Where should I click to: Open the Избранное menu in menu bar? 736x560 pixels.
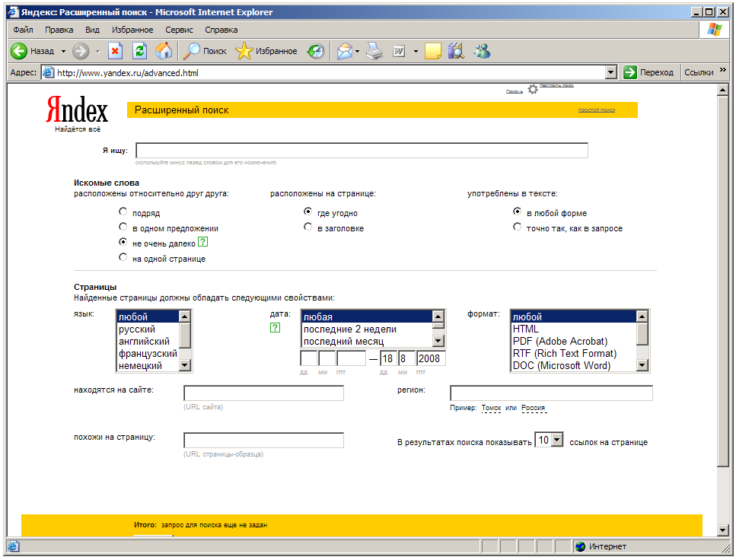click(132, 30)
